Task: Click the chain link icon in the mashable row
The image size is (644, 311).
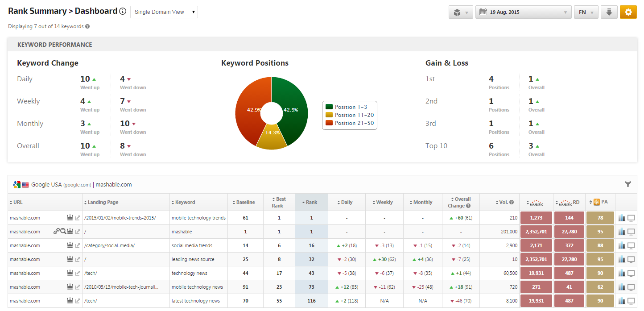Action: click(x=56, y=232)
